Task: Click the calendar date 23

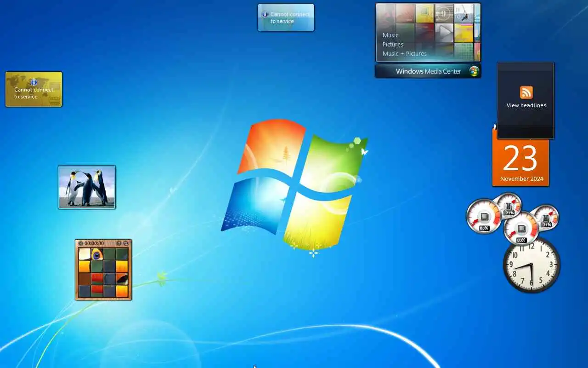Action: point(520,158)
